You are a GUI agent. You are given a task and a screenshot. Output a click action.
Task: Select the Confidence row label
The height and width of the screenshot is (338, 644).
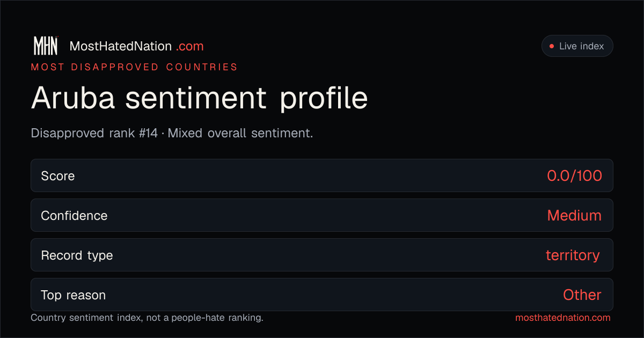point(74,216)
